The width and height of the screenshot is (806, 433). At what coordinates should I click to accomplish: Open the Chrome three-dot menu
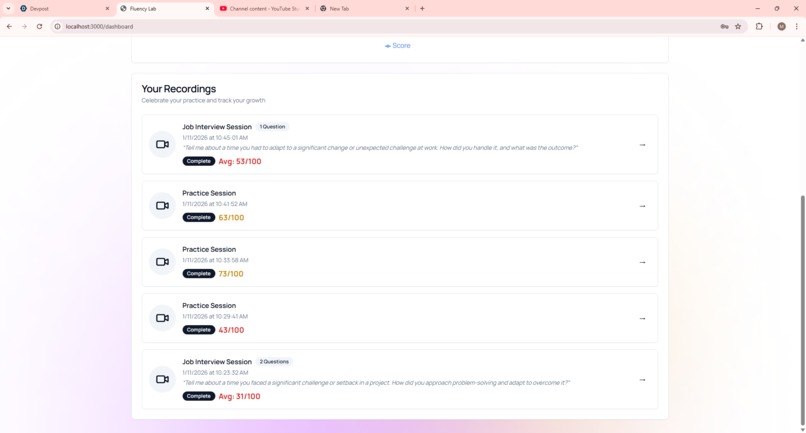coord(797,26)
